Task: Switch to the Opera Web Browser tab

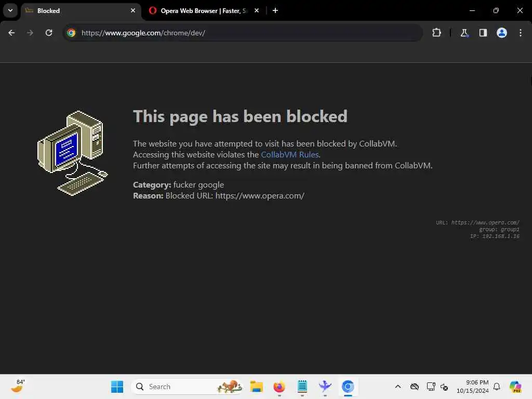Action: (x=204, y=11)
